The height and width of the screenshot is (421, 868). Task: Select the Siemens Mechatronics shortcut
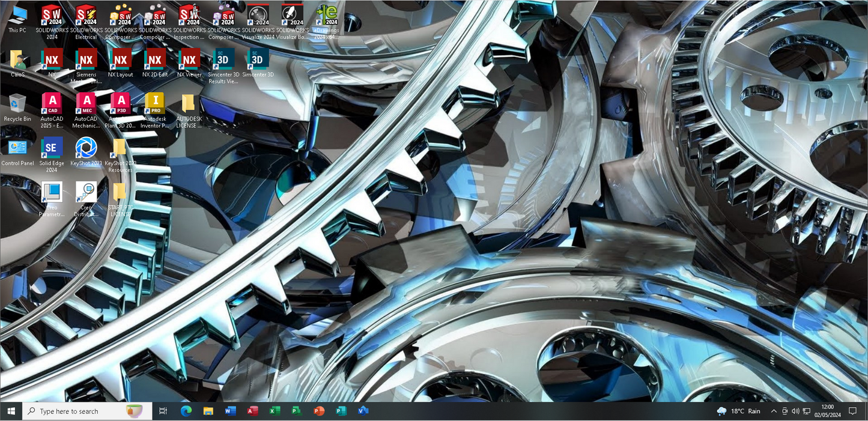(x=86, y=66)
